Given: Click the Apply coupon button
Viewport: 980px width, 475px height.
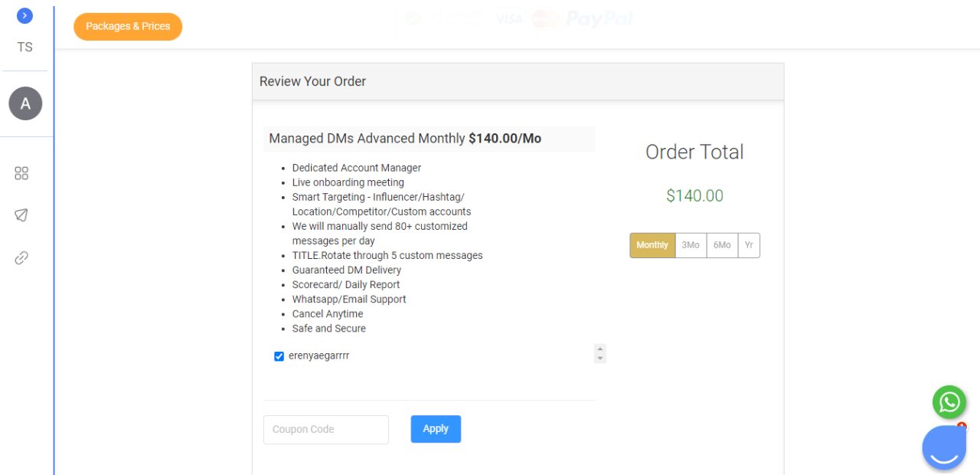Looking at the screenshot, I should [x=435, y=429].
